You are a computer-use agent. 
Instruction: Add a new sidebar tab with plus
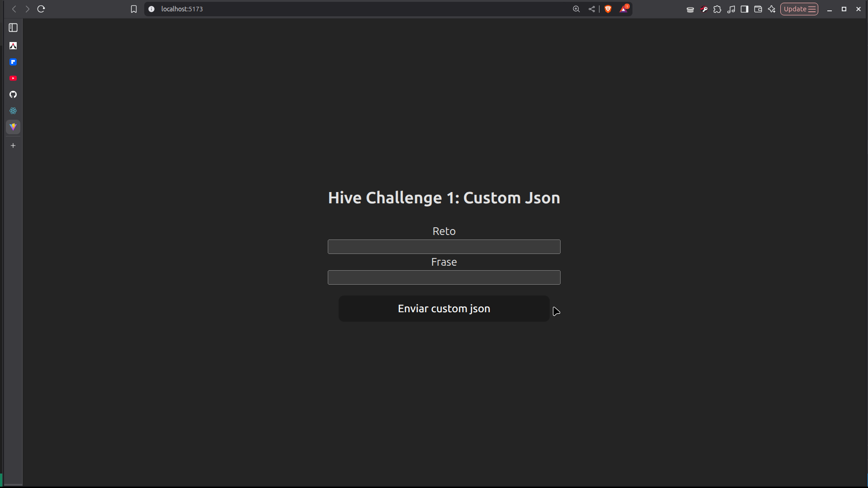tap(13, 145)
